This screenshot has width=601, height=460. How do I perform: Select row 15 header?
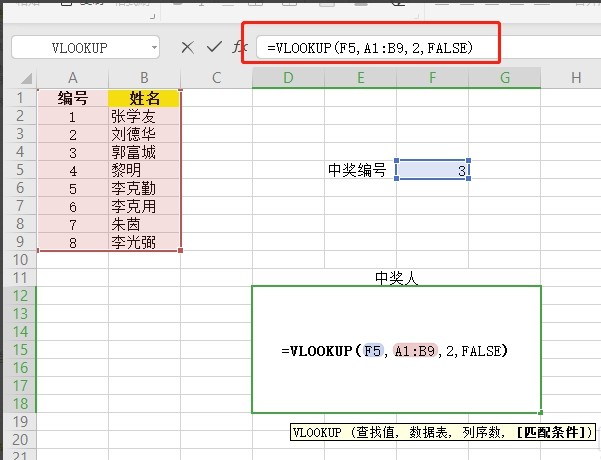[x=20, y=350]
